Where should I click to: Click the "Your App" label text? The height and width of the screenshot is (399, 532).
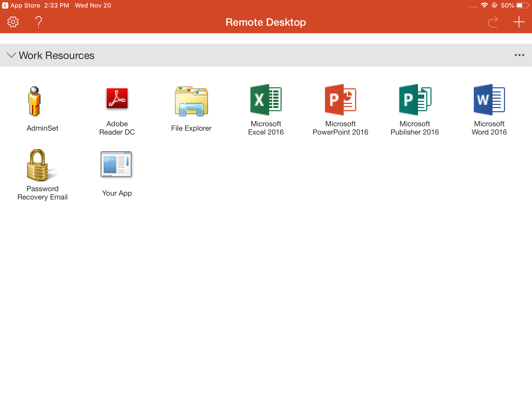[117, 193]
